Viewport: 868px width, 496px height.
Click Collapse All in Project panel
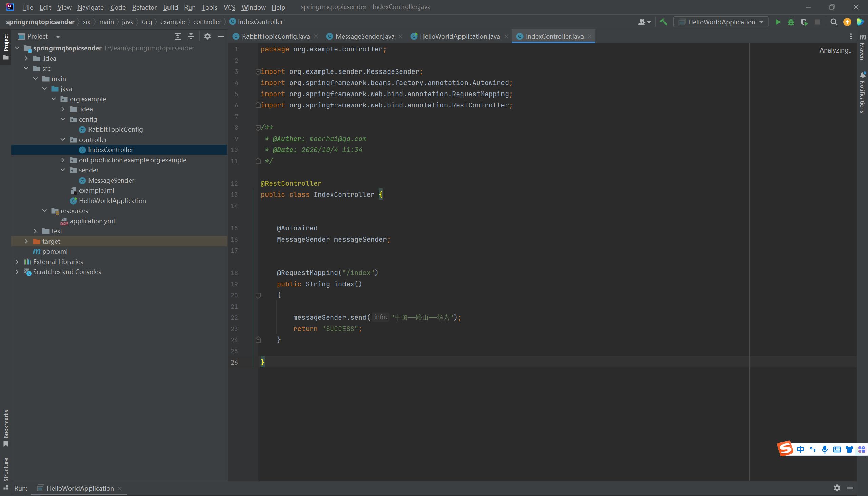191,36
